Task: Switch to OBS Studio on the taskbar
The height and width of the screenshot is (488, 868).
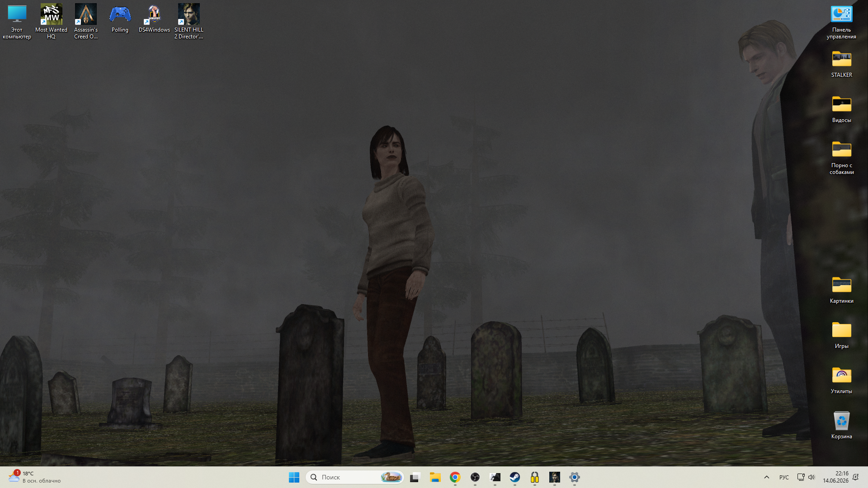Action: pos(475,477)
